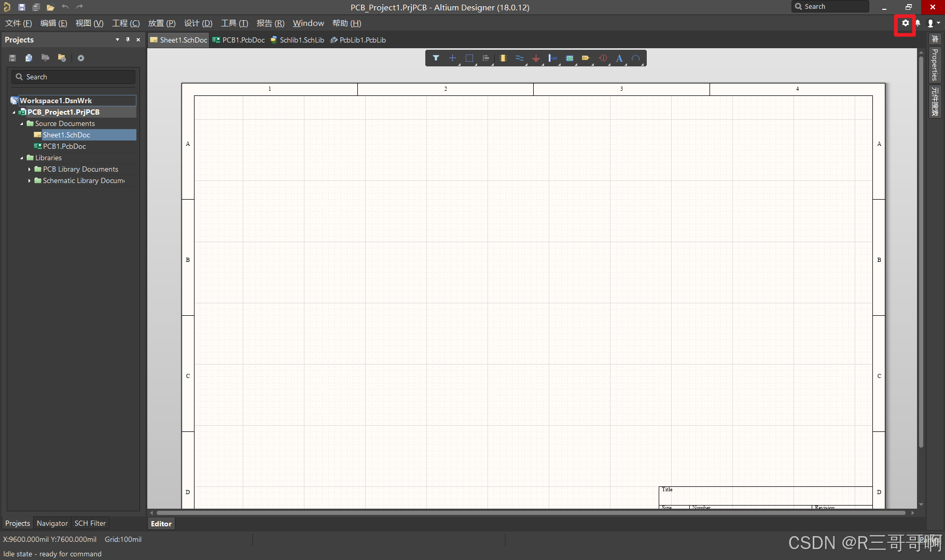The height and width of the screenshot is (560, 945).
Task: Open the 设计 (D) menu
Action: [198, 23]
